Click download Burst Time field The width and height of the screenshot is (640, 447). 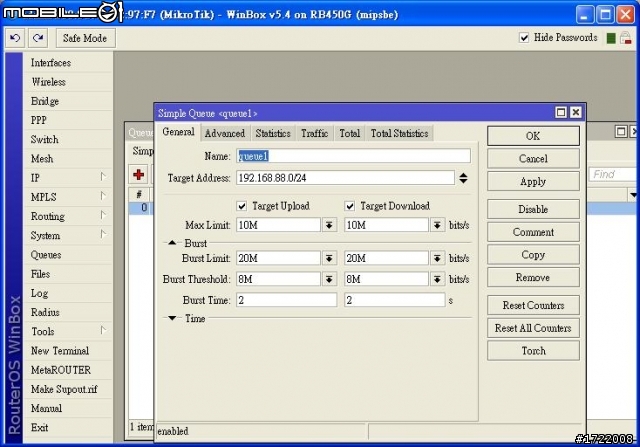coord(394,300)
